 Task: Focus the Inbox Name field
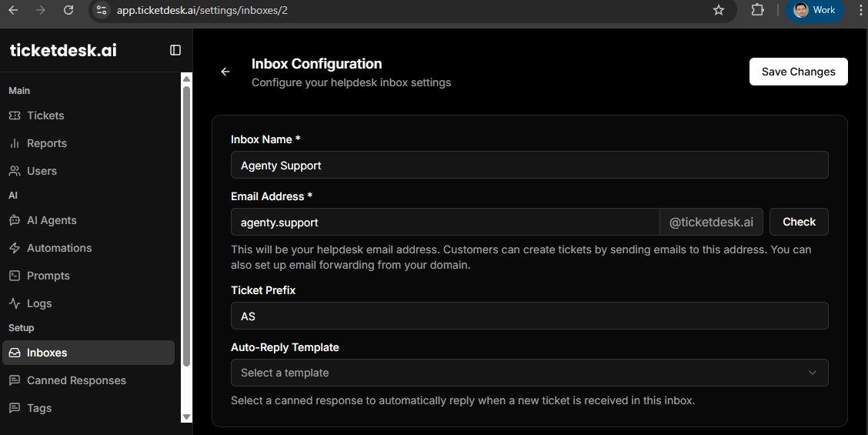529,165
